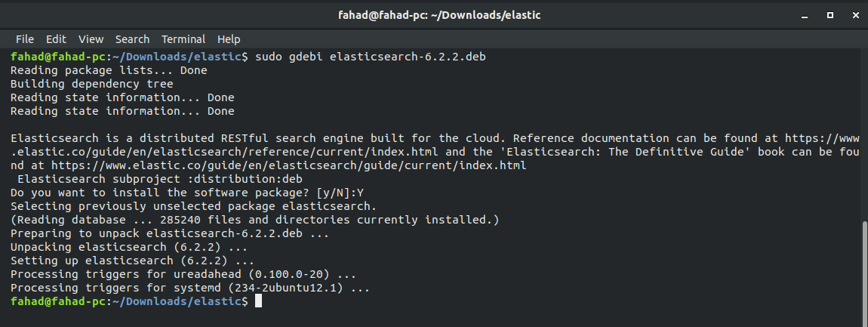Click the scrollbar track above the thumb

[864, 136]
